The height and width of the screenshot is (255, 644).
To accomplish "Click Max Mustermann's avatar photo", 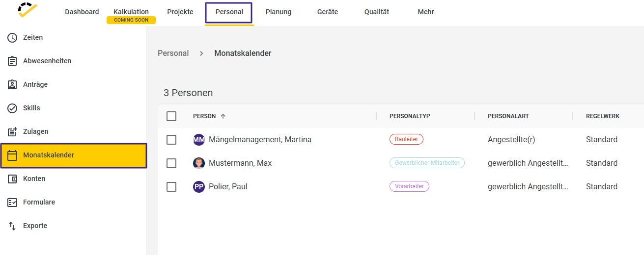I will click(x=199, y=163).
